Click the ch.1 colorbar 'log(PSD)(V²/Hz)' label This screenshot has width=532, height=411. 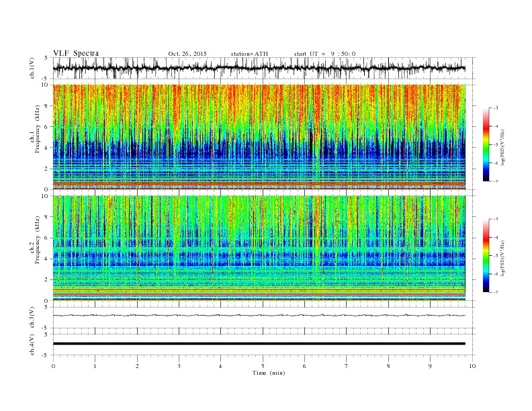tap(502, 147)
